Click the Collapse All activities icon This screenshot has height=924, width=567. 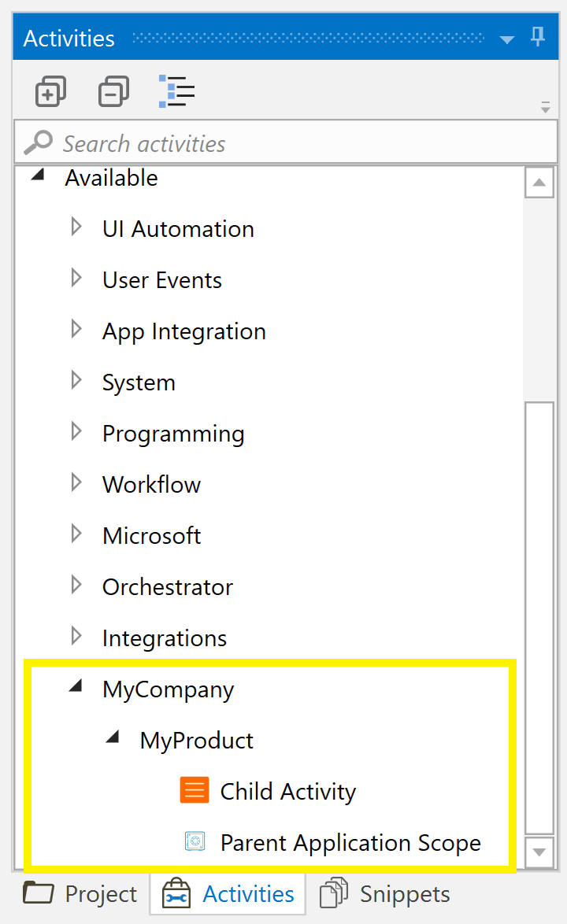(113, 91)
